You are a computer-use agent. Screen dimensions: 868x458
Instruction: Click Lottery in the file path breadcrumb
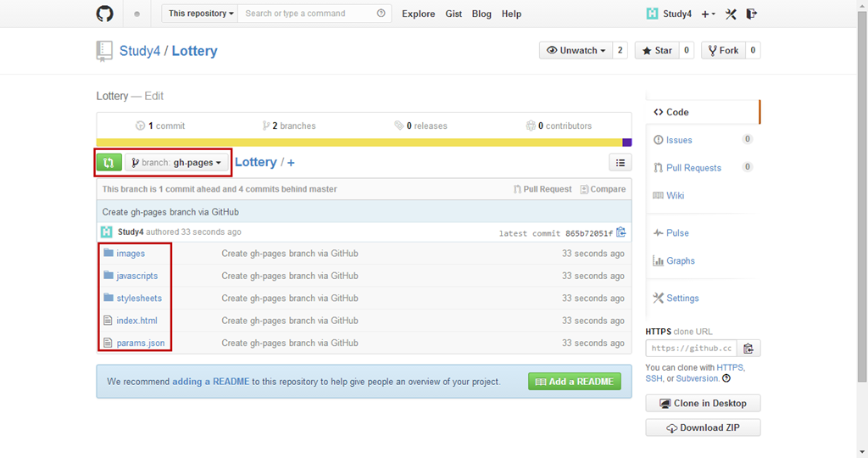(x=256, y=162)
